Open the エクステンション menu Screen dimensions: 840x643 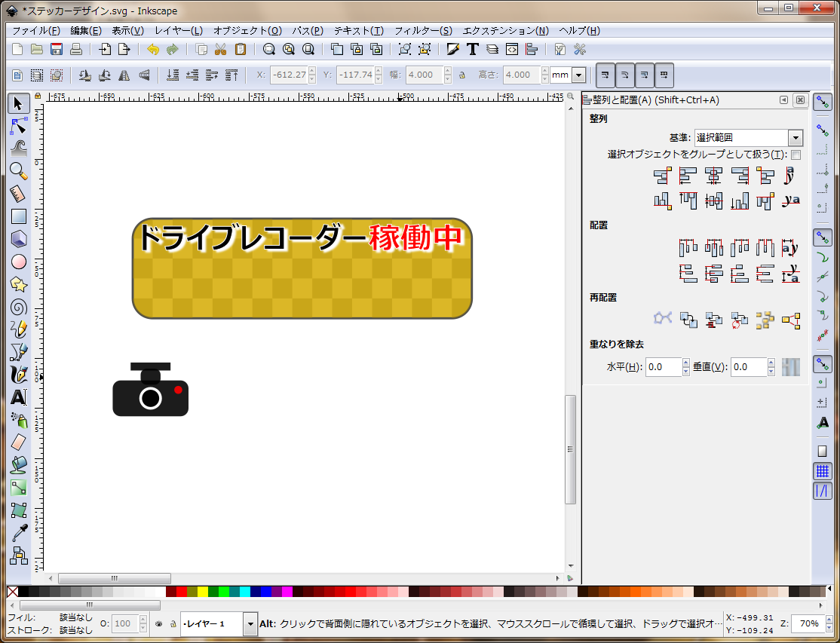coord(505,31)
